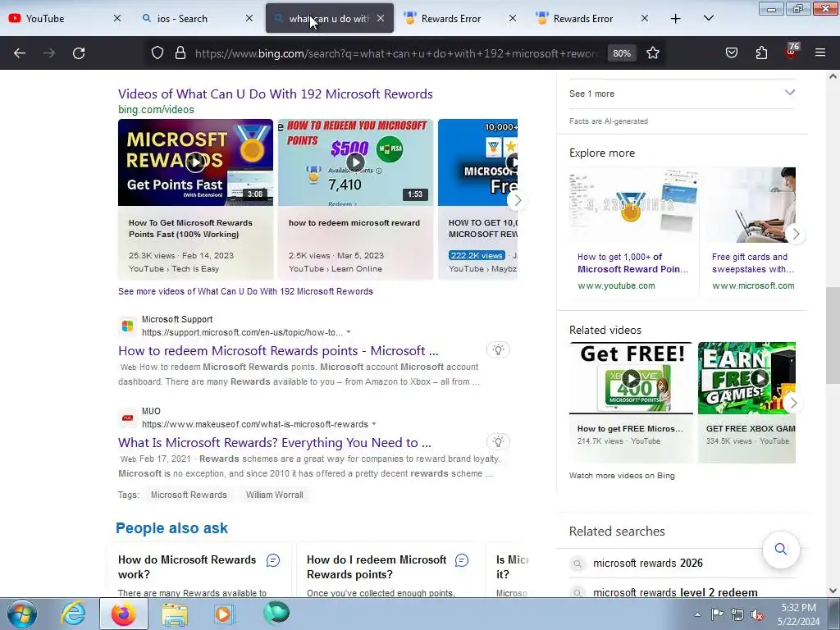
Task: Click the floating search magnifier button
Action: tap(781, 549)
